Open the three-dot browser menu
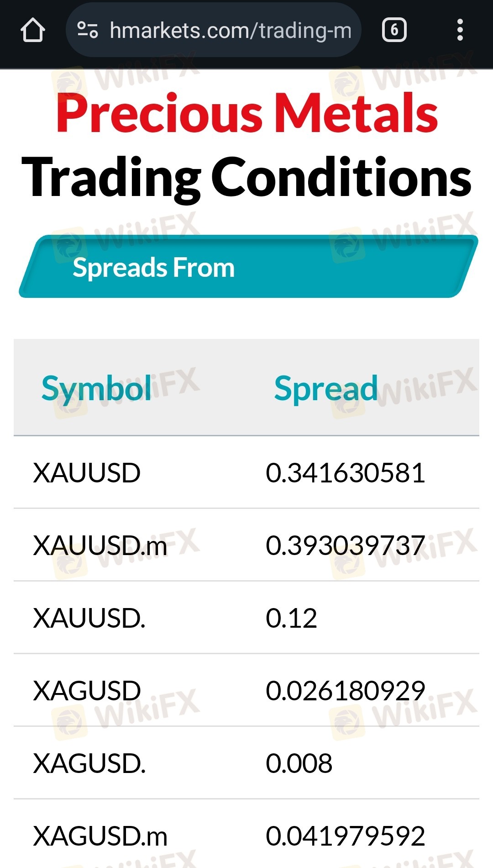 (460, 30)
